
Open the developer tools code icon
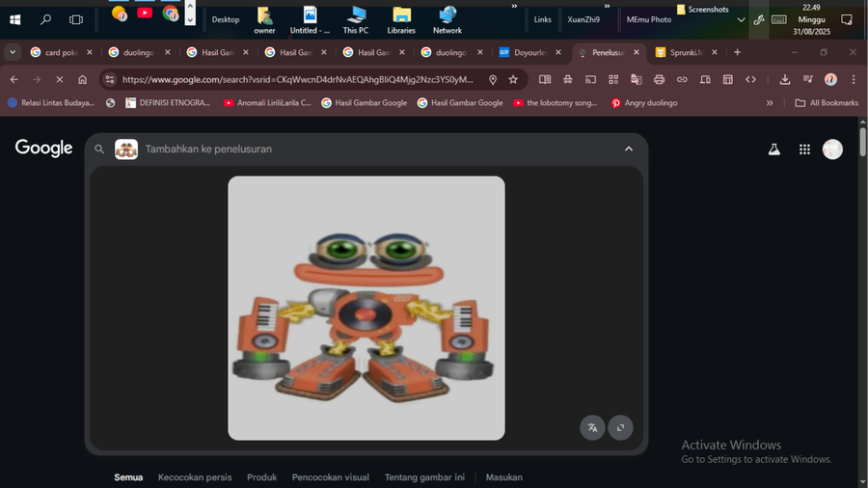[750, 80]
